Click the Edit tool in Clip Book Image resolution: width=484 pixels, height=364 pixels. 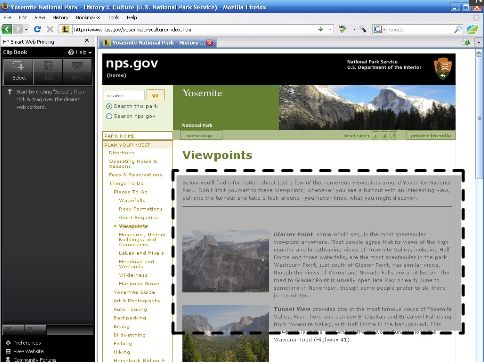pos(48,71)
